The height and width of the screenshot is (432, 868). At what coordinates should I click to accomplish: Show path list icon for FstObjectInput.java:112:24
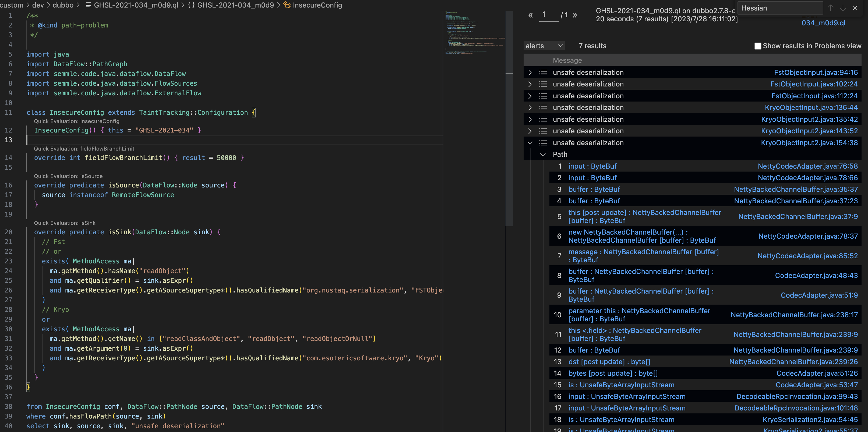point(543,96)
